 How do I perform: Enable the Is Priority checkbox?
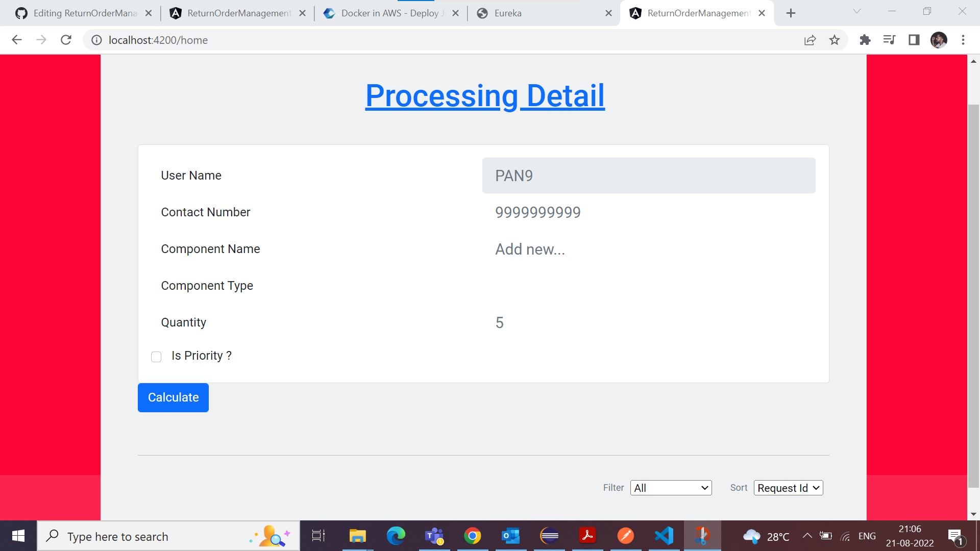click(x=156, y=357)
